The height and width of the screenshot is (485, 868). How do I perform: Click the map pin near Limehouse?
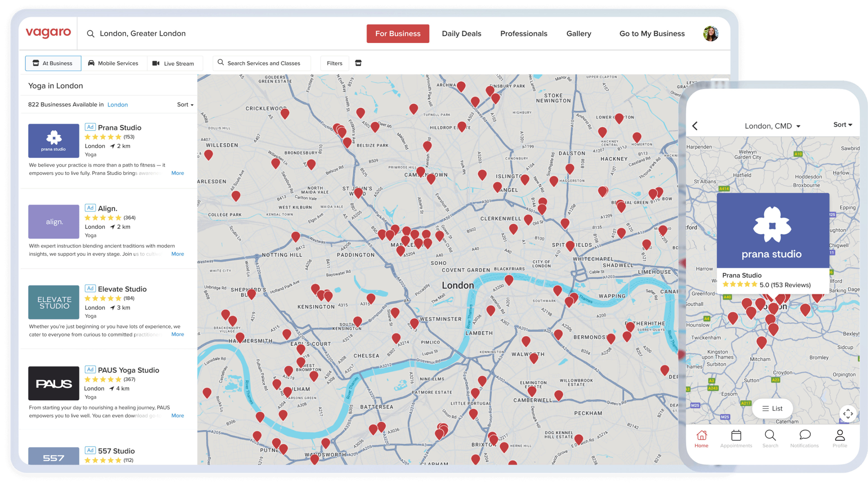coord(647,245)
